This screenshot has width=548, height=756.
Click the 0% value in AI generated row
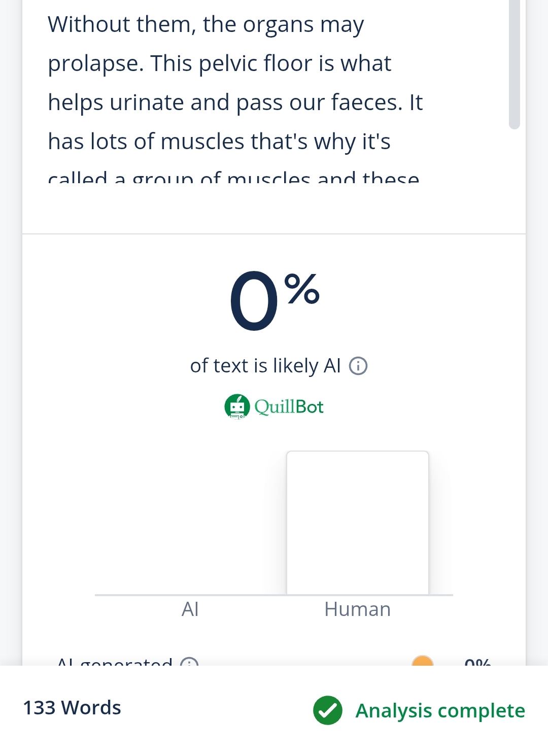477,662
